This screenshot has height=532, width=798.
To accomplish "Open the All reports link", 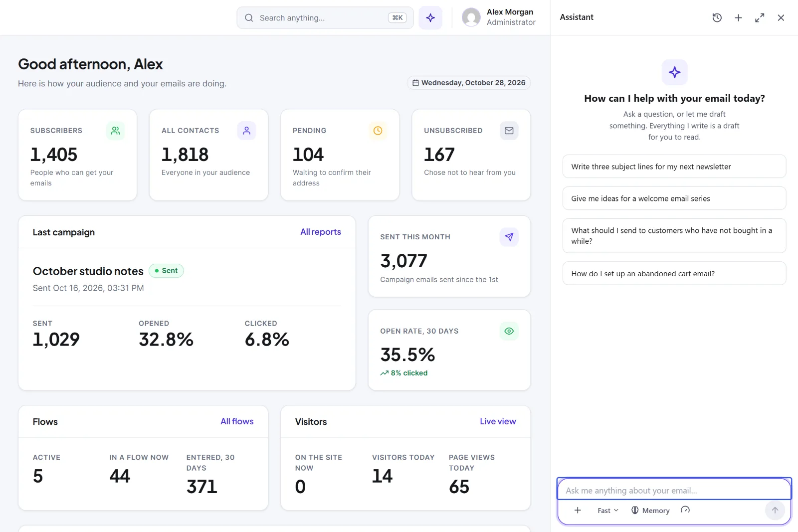I will point(321,232).
